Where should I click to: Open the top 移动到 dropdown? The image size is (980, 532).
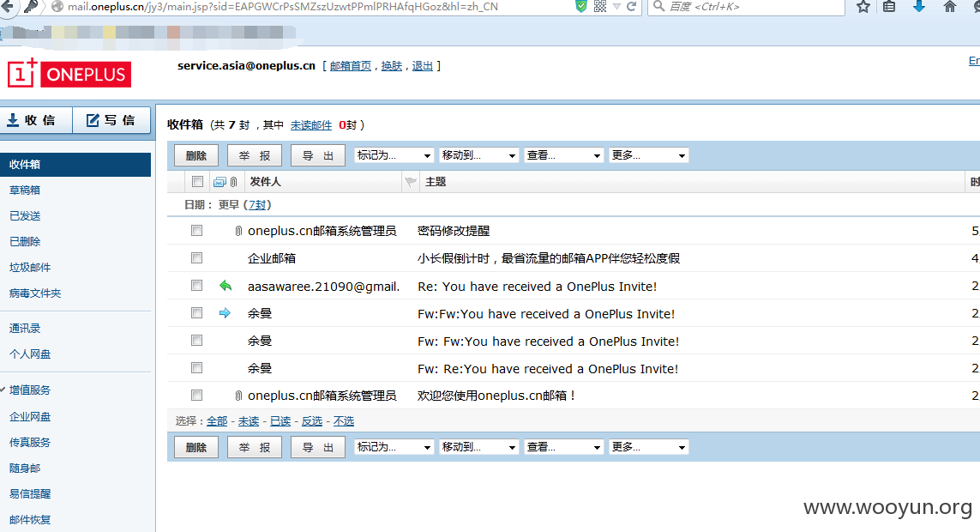pos(478,155)
